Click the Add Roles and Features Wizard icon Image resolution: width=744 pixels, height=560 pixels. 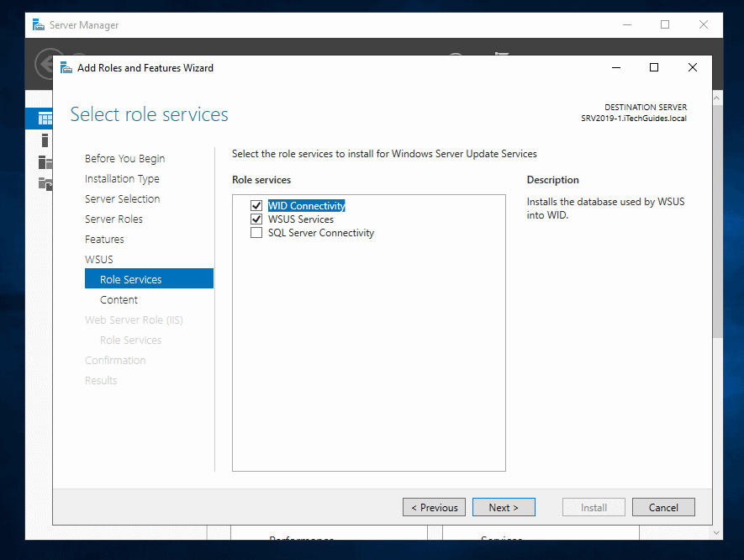pos(66,67)
